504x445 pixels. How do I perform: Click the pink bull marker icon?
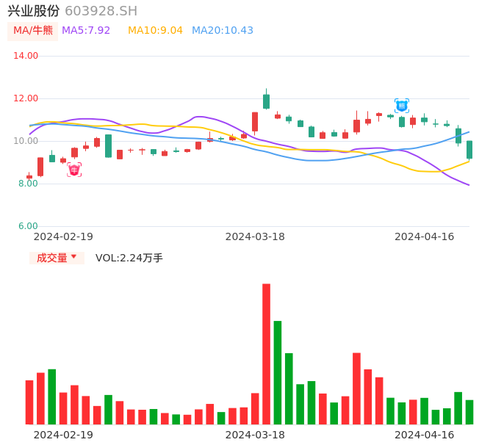coord(74,170)
